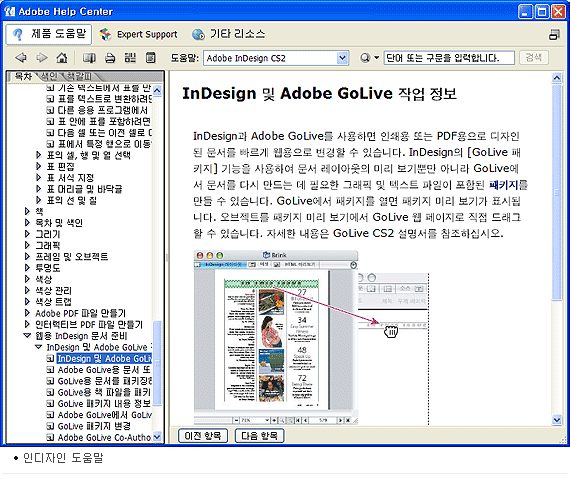Expand the 표 서식 지정 topic
Image resolution: width=570 pixels, height=479 pixels.
click(38, 178)
